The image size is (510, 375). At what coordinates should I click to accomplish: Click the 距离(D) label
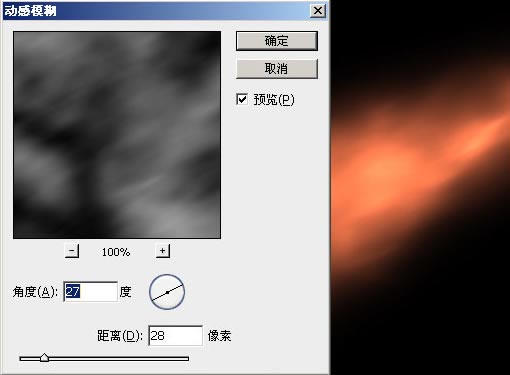[120, 336]
